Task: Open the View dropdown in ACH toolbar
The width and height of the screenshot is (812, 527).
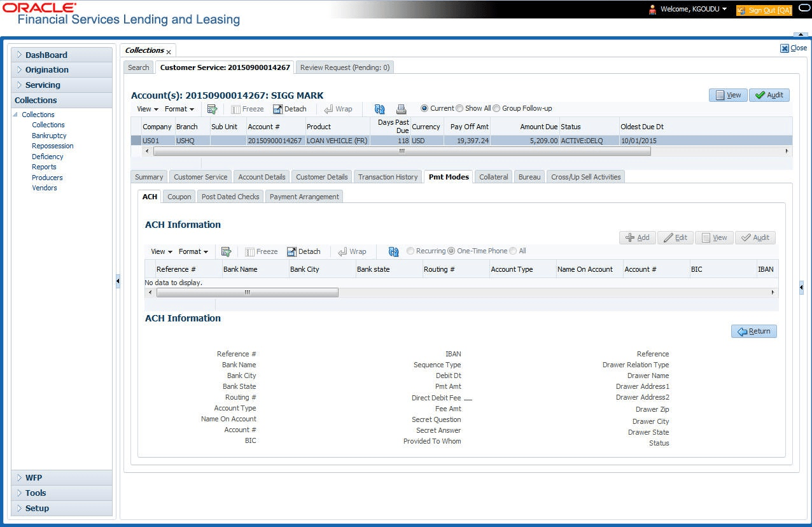Action: pos(162,251)
